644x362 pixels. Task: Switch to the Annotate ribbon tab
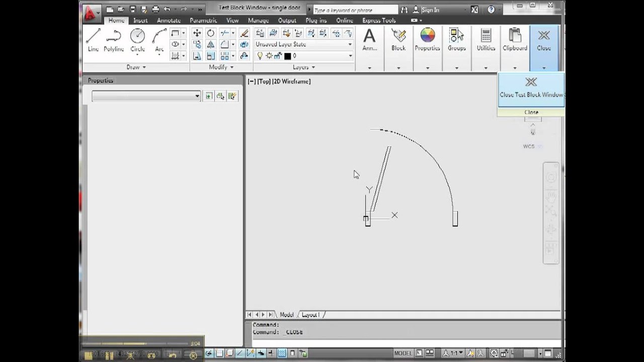click(x=169, y=20)
